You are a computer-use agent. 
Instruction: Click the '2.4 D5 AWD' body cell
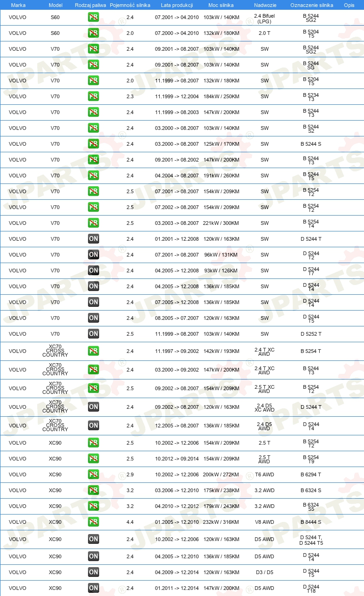click(264, 426)
